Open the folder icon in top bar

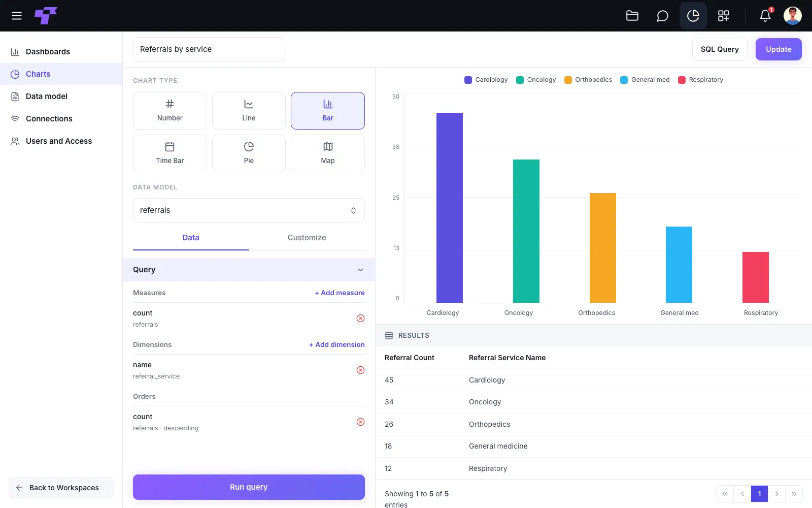632,16
